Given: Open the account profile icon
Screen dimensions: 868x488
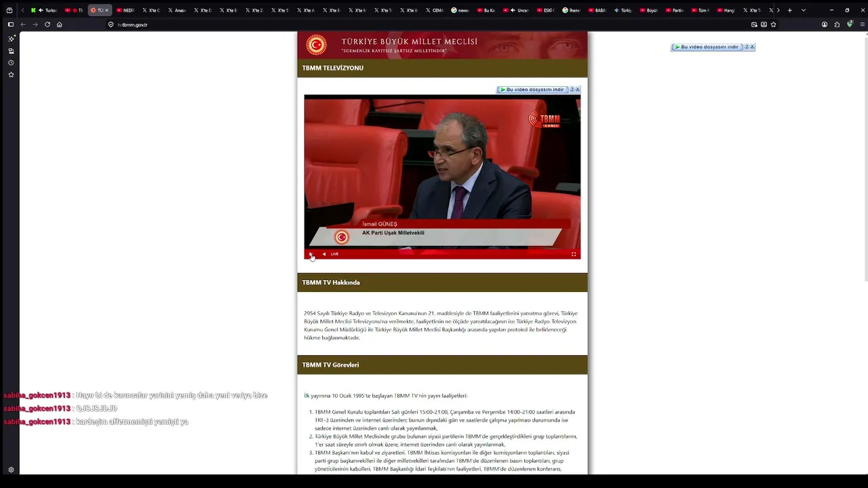Looking at the screenshot, I should [825, 24].
